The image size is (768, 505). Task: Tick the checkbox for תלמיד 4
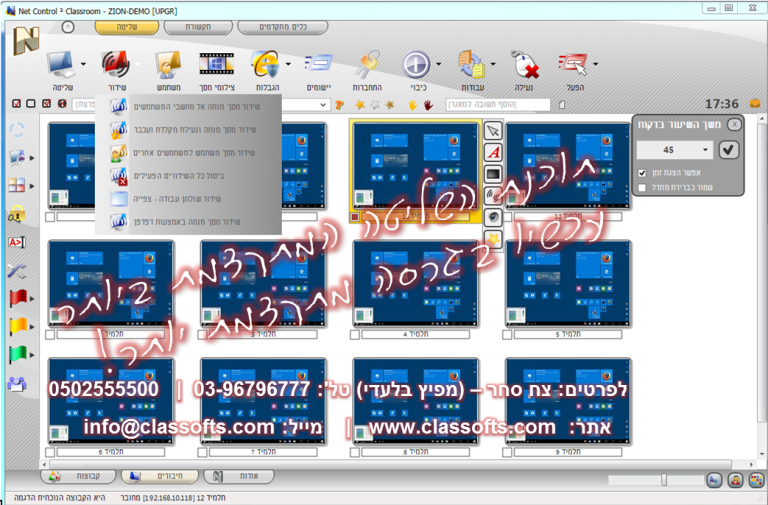coord(355,335)
